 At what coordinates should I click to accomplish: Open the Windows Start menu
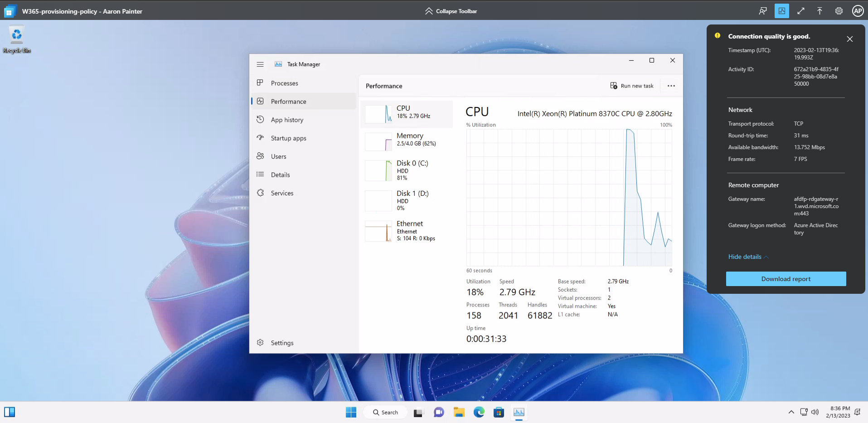click(x=351, y=412)
